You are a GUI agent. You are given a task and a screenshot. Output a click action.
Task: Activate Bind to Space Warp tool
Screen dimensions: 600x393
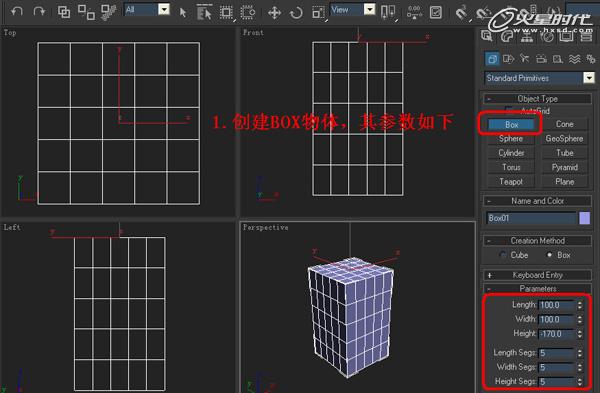109,12
